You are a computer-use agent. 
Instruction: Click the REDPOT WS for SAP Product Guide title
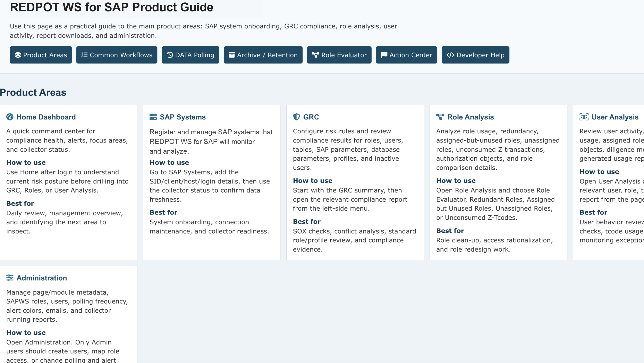pyautogui.click(x=111, y=7)
